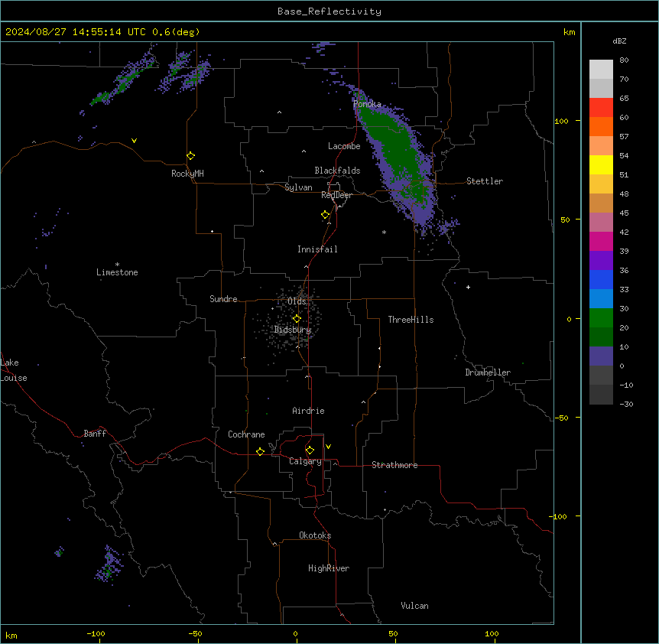The width and height of the screenshot is (659, 644).
Task: Click the Blackfalds city label
Action: (337, 171)
